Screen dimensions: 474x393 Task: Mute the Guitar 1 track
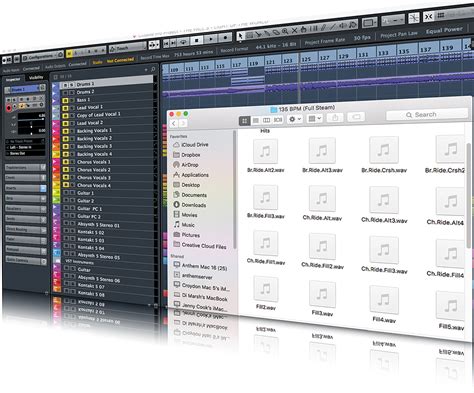(66, 192)
